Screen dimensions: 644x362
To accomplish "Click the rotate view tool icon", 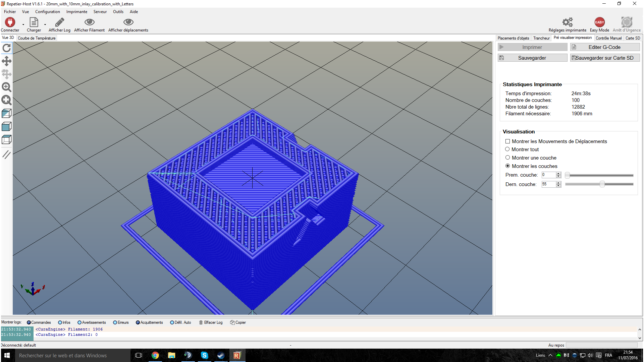I will [6, 48].
